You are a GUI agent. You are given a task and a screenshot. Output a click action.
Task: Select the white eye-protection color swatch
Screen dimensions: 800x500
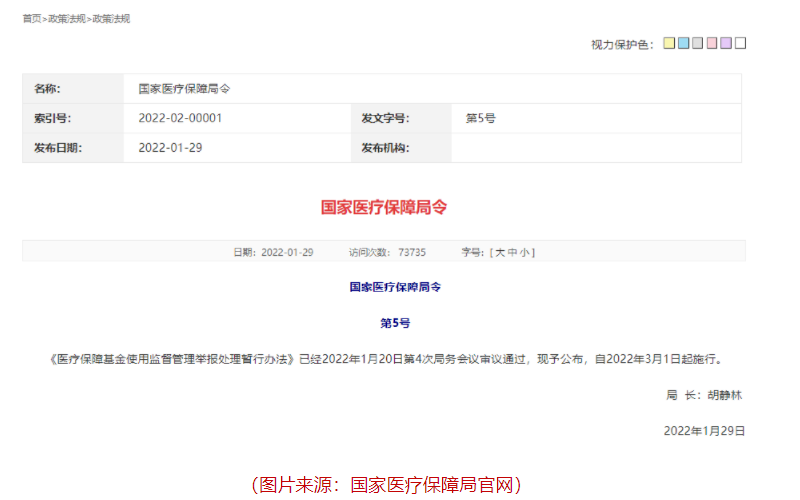tap(740, 43)
